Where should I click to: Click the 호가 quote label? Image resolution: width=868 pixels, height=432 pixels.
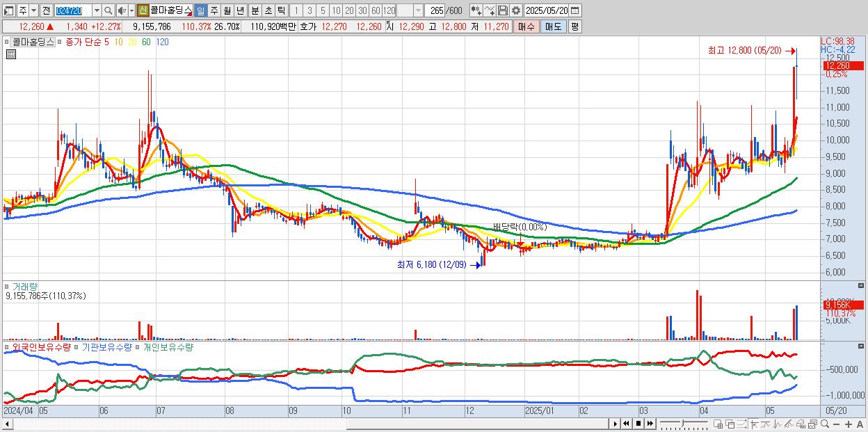(x=308, y=26)
